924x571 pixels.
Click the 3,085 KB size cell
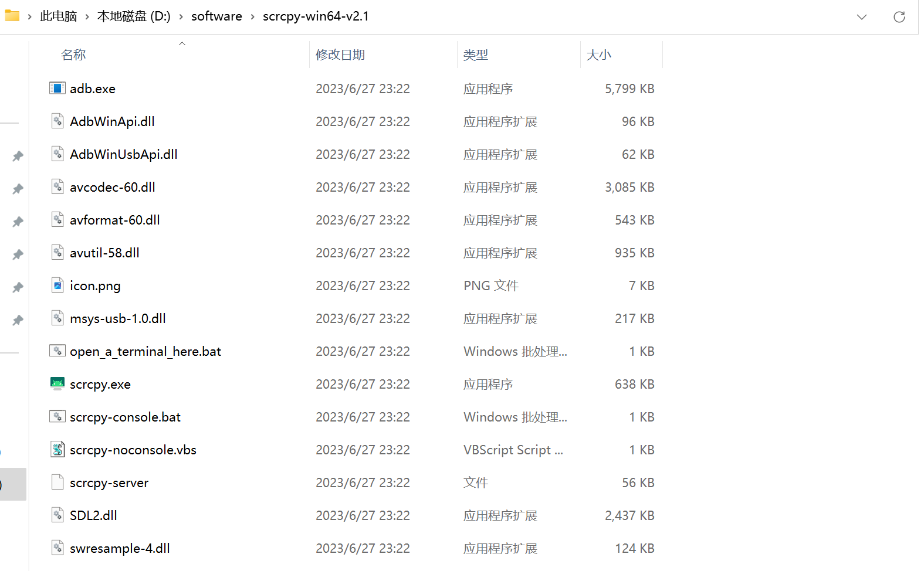(629, 187)
